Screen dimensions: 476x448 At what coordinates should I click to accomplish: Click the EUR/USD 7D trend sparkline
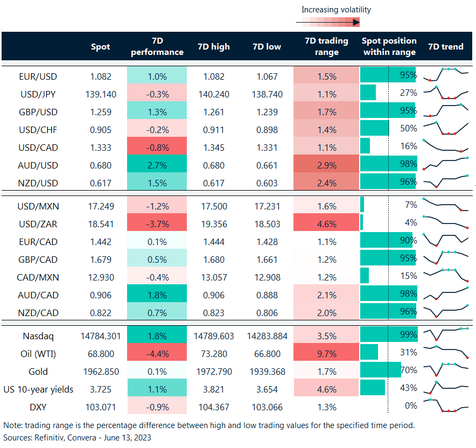(x=446, y=75)
